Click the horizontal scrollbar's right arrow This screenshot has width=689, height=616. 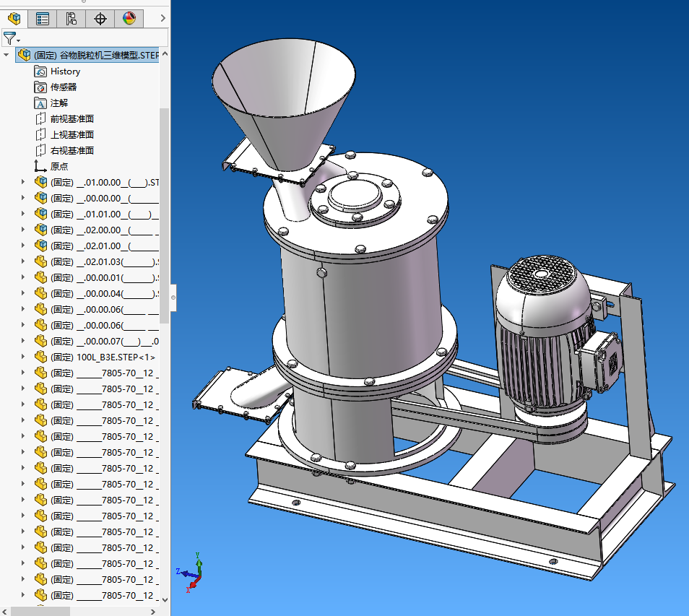pos(152,611)
